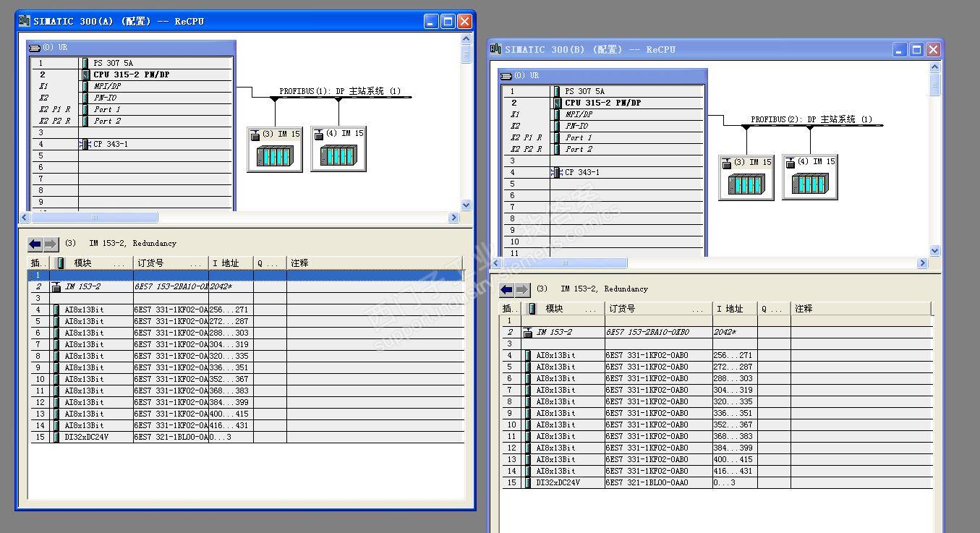Click vertical scrollbar down arrow in window B
This screenshot has height=533, width=980.
click(x=934, y=251)
